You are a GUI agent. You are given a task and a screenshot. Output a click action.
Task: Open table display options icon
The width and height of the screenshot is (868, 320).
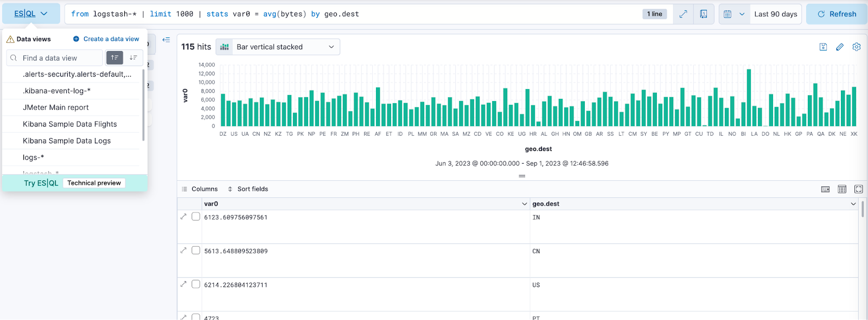pyautogui.click(x=842, y=189)
